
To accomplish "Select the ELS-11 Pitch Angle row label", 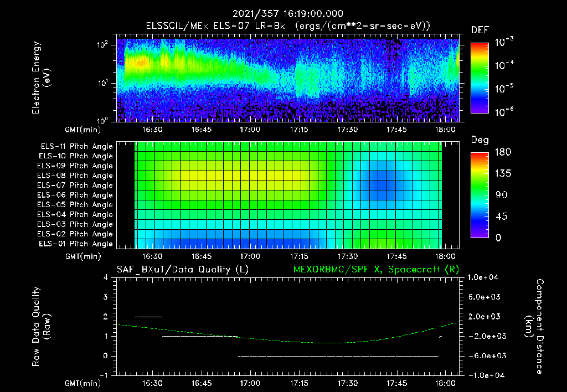I will tap(76, 147).
